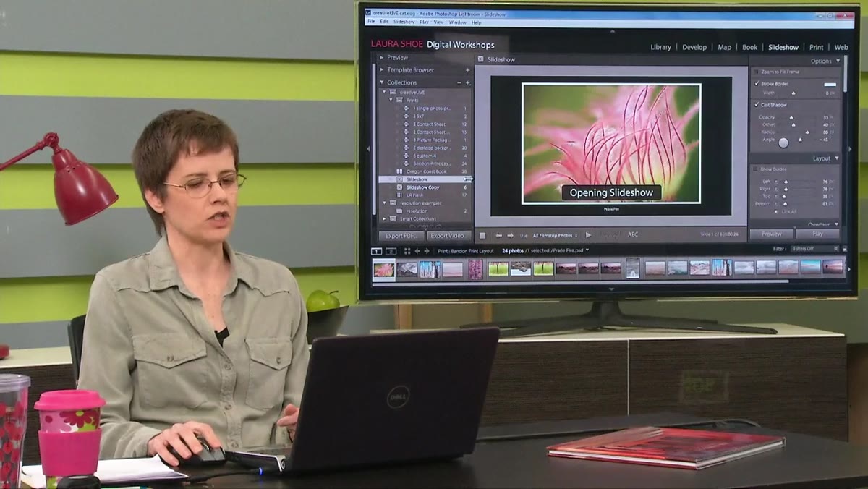Switch to the Map module
This screenshot has width=868, height=489.
click(724, 47)
